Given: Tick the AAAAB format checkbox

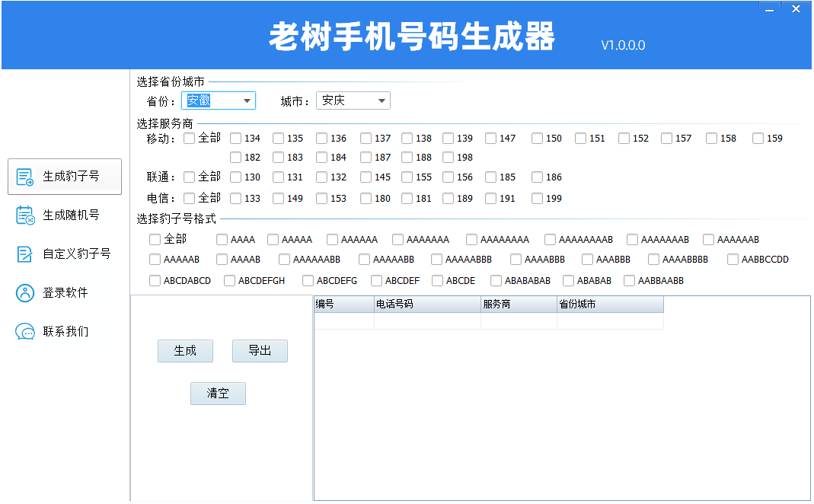Looking at the screenshot, I should point(222,260).
